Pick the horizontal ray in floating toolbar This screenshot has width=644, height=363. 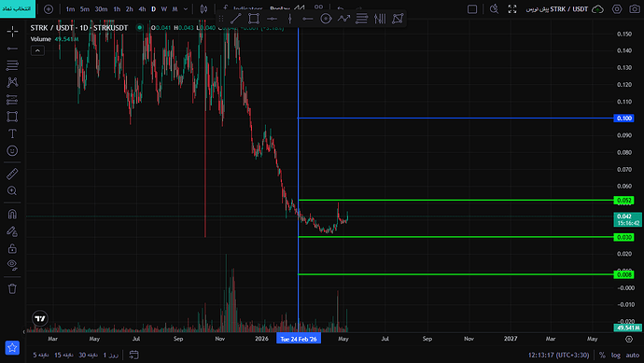click(308, 19)
